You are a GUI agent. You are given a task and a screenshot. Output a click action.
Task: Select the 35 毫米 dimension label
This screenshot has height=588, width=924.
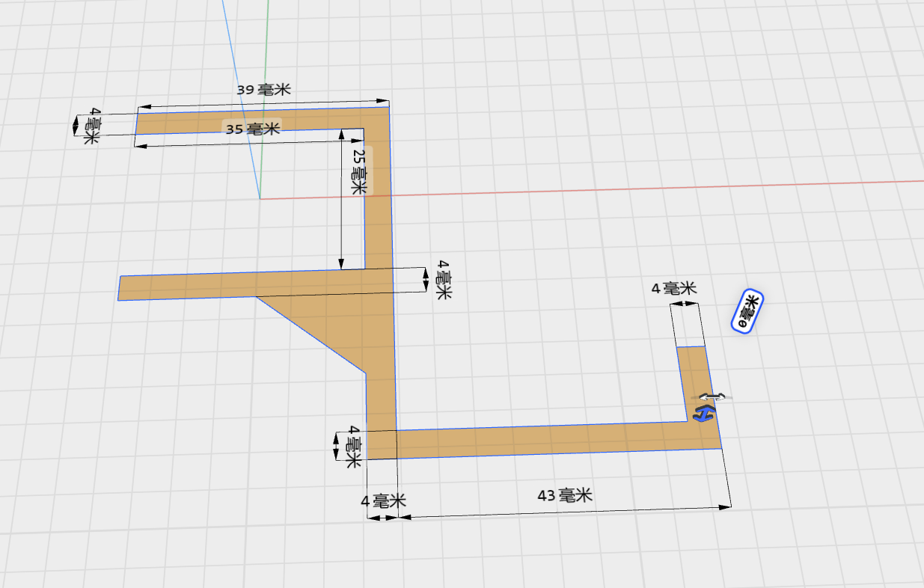(253, 129)
